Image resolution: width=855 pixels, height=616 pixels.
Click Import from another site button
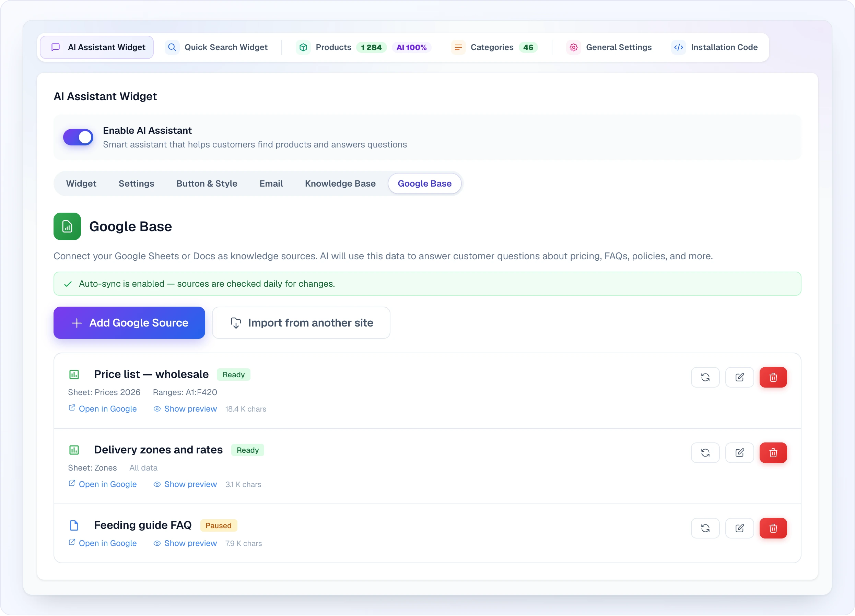[x=301, y=323]
